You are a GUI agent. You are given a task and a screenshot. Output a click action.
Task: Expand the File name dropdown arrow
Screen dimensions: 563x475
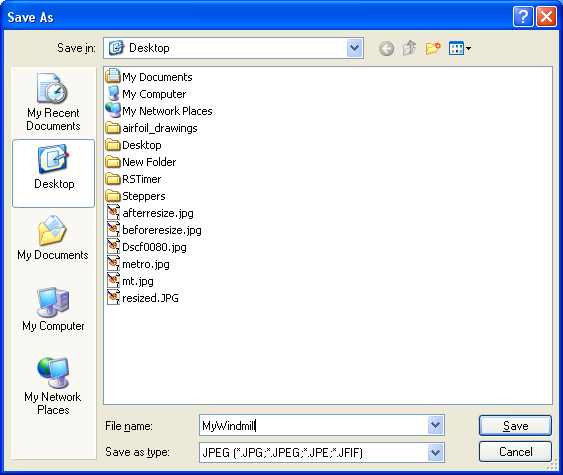(x=435, y=425)
